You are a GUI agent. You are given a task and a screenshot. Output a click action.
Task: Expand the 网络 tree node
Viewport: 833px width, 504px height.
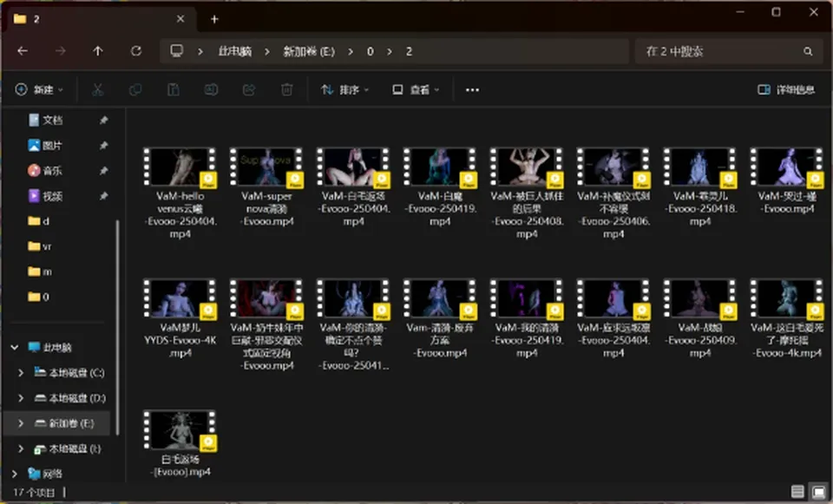[15, 473]
